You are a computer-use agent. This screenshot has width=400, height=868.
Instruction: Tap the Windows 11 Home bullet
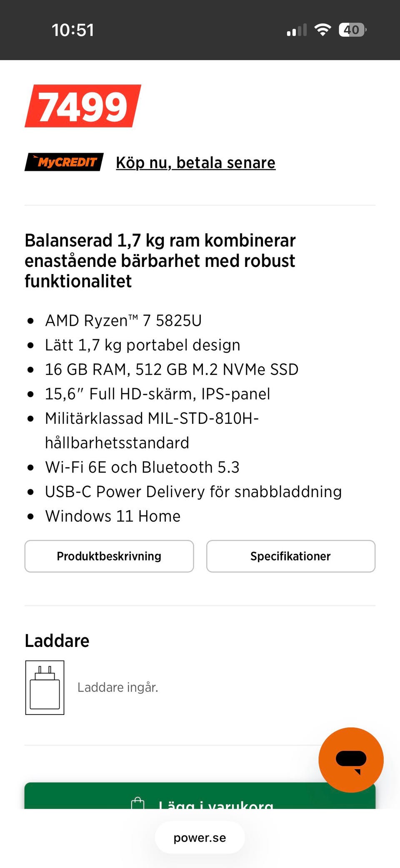tap(113, 516)
